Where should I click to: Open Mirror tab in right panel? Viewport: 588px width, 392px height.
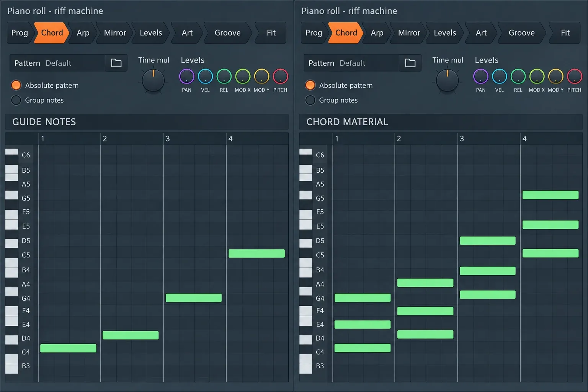click(x=409, y=33)
